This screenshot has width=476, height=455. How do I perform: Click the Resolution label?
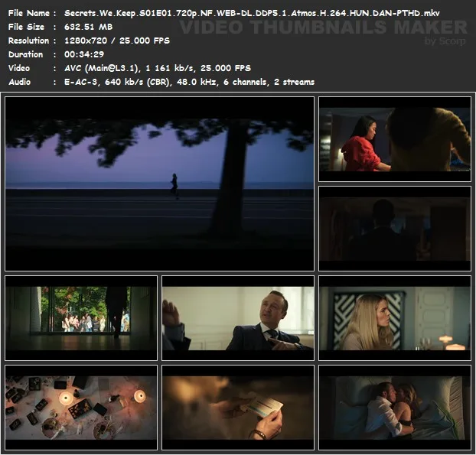coord(28,41)
